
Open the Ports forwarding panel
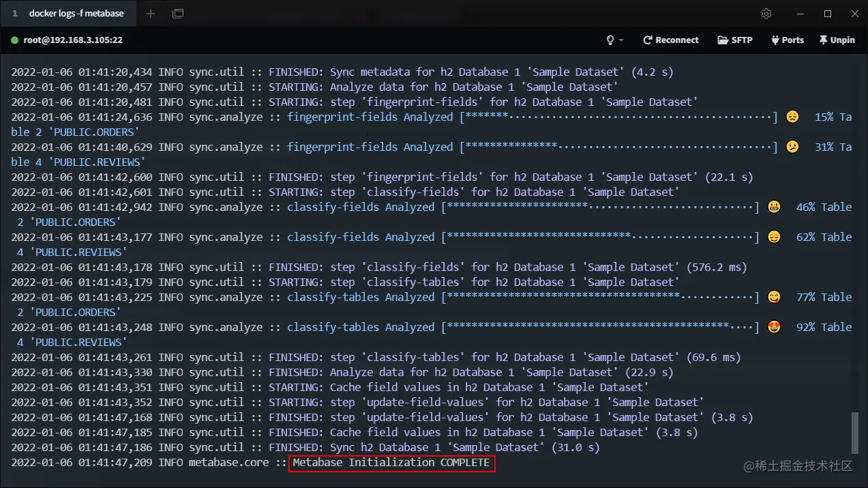click(x=787, y=40)
